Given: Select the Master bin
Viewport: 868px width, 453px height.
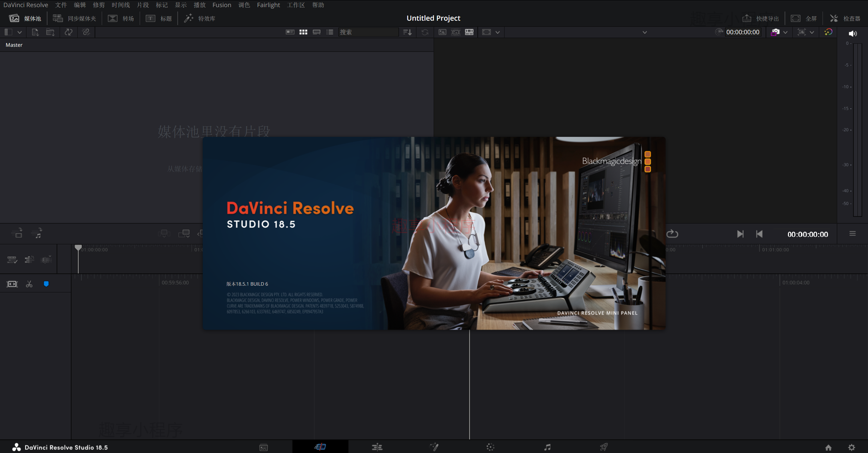Looking at the screenshot, I should point(14,45).
